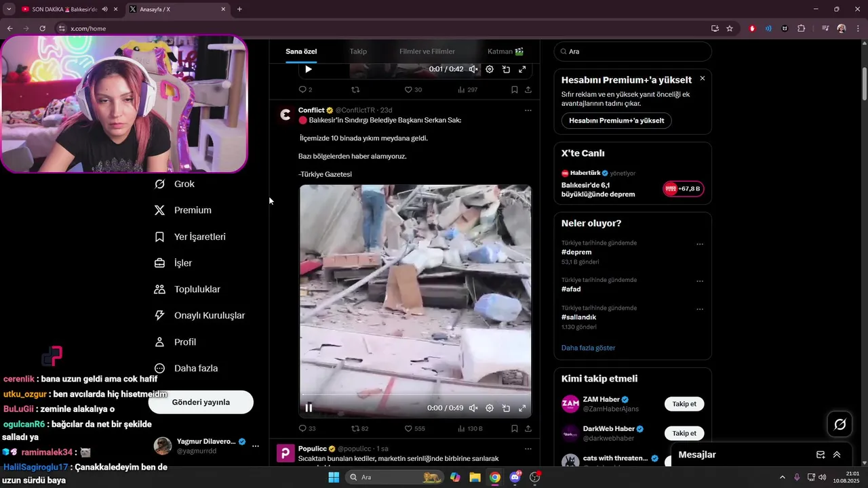Enter fullscreen on Conflict video
The width and height of the screenshot is (868, 488).
522,408
